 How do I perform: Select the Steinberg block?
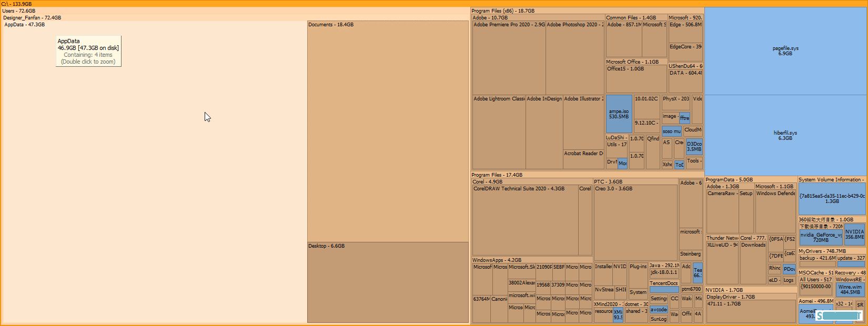coord(691,256)
